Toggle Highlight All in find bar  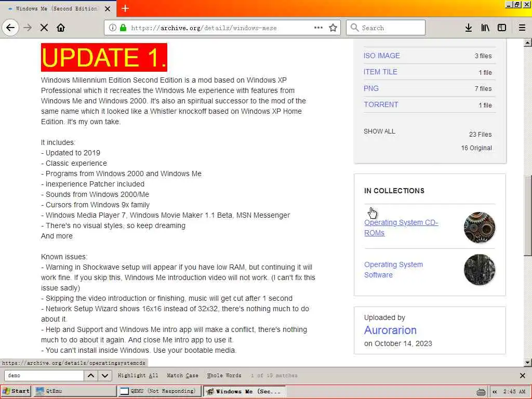[x=138, y=376]
